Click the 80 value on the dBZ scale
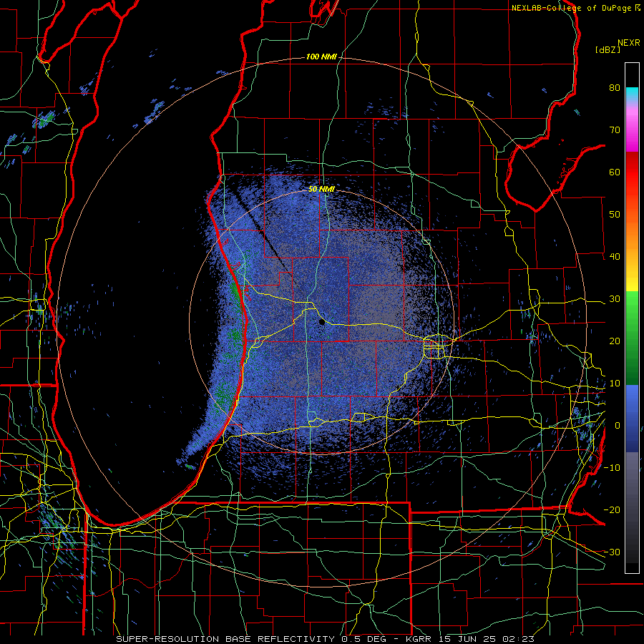This screenshot has height=644, width=644. 615,88
